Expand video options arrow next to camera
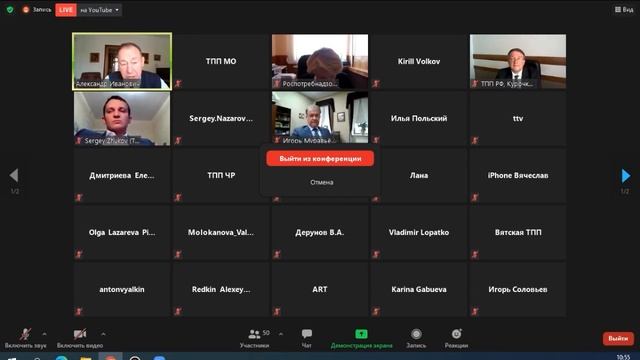The height and width of the screenshot is (360, 640). 103,334
